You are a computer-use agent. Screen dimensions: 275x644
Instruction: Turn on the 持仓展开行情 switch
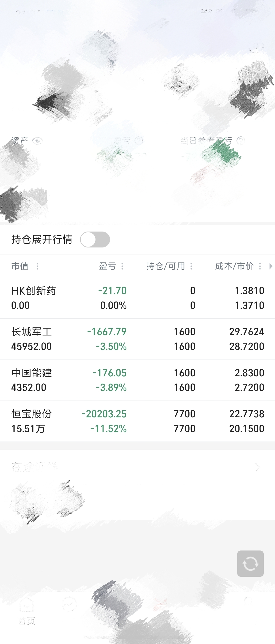pos(95,240)
